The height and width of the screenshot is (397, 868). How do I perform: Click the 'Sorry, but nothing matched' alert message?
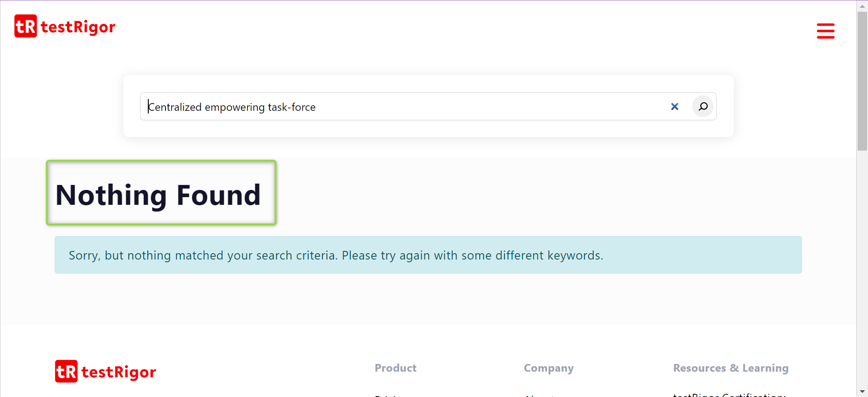[x=335, y=255]
